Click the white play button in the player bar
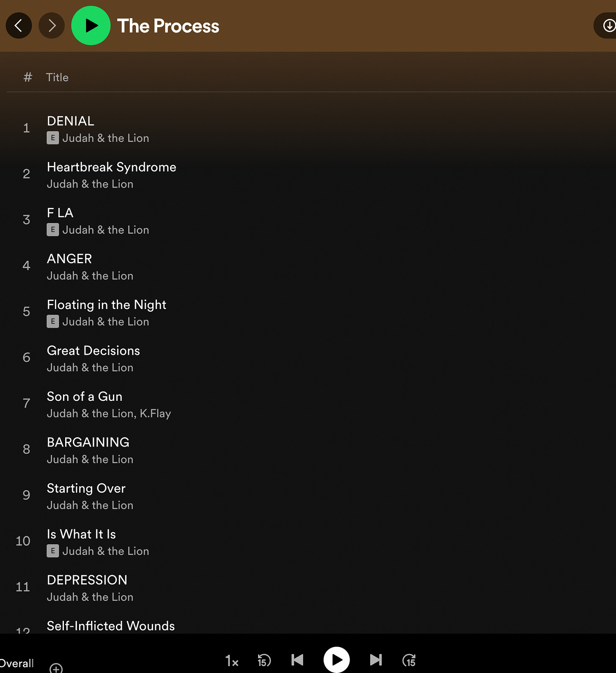Image resolution: width=616 pixels, height=673 pixels. tap(337, 660)
